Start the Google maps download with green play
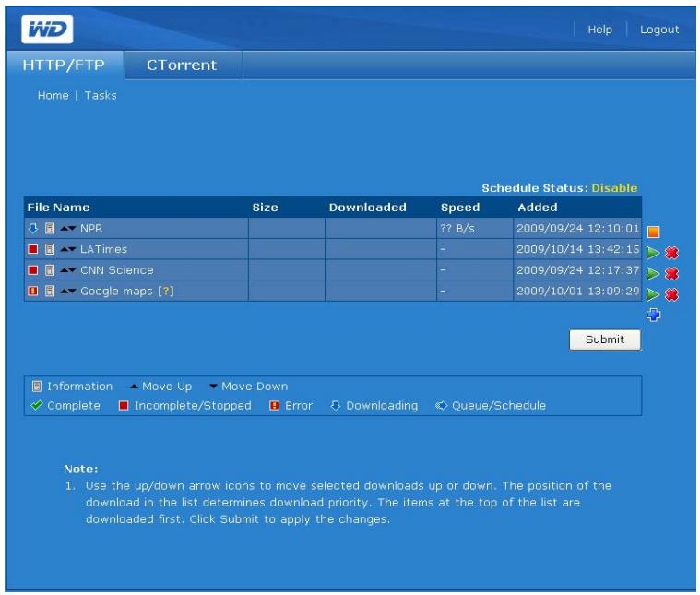This screenshot has width=700, height=595. coord(653,294)
